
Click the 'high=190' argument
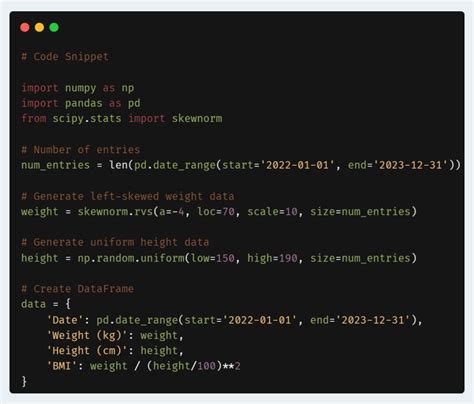272,258
